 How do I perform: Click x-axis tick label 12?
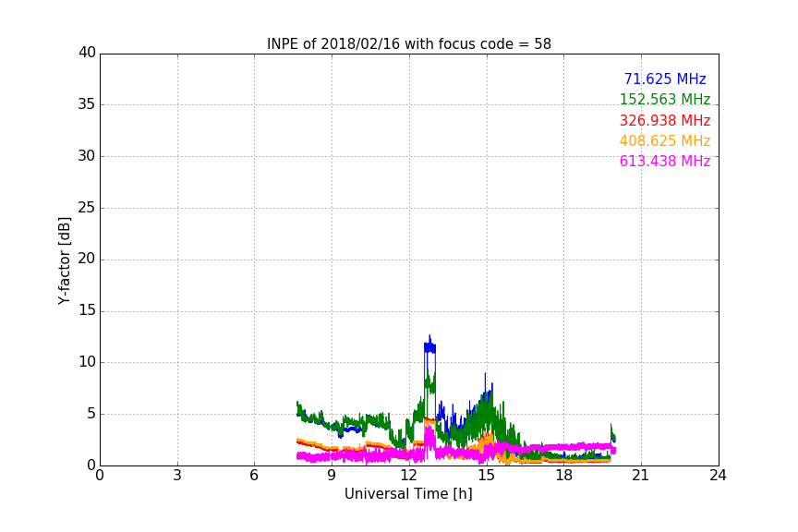[409, 476]
